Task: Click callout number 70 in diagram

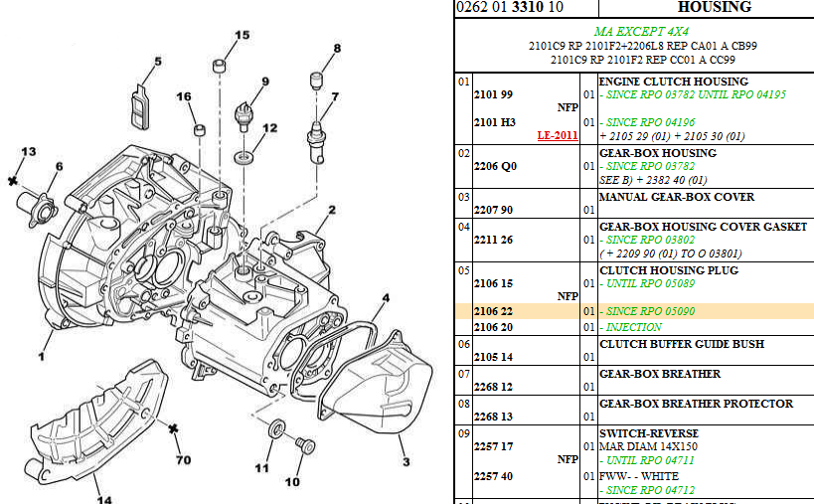Action: tap(184, 460)
